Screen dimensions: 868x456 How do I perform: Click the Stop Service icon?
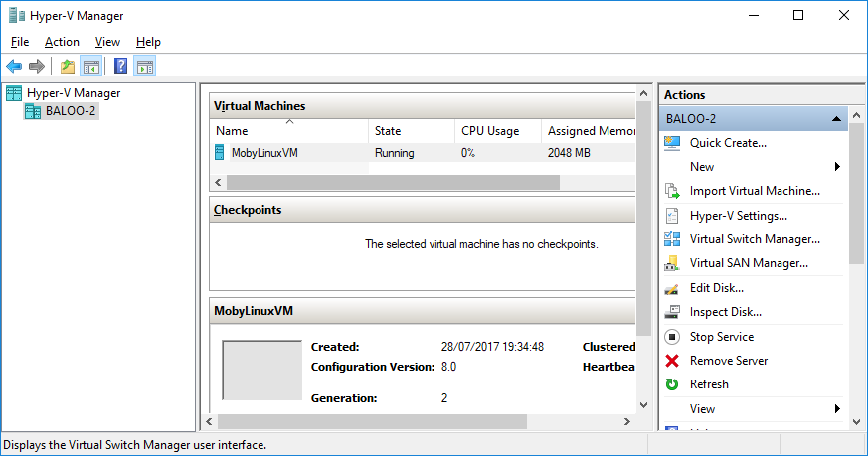point(672,337)
